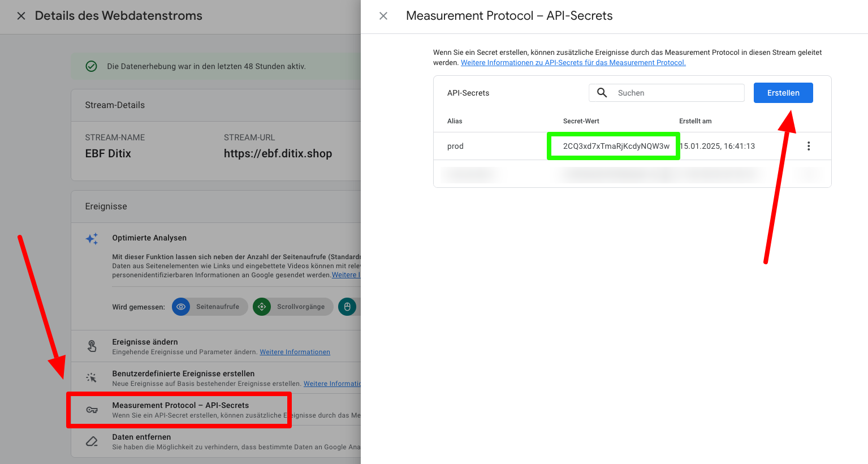Click the secret value 2CQ3xd7xTmaRjKcdyNQW3w
Screen dimensions: 868x464
coord(616,146)
